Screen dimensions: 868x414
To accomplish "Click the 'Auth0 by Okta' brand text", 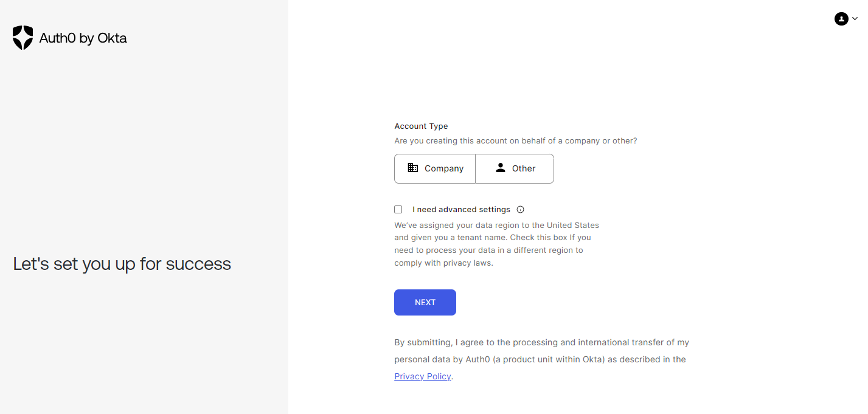I will coord(83,38).
